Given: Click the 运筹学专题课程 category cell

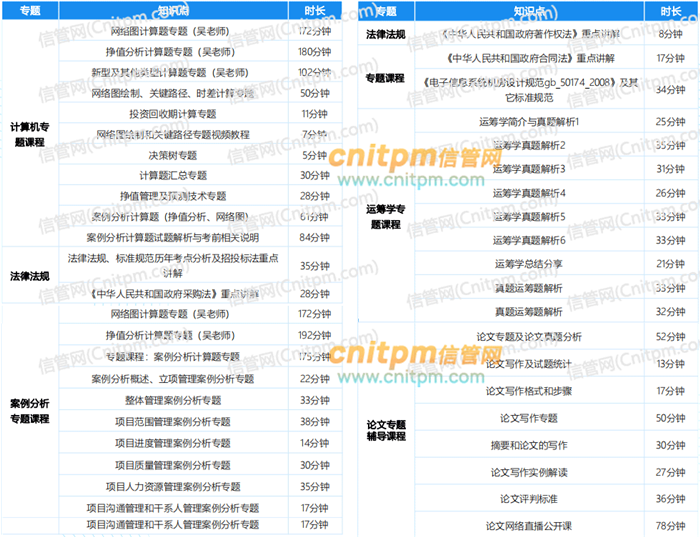Looking at the screenshot, I should [384, 216].
